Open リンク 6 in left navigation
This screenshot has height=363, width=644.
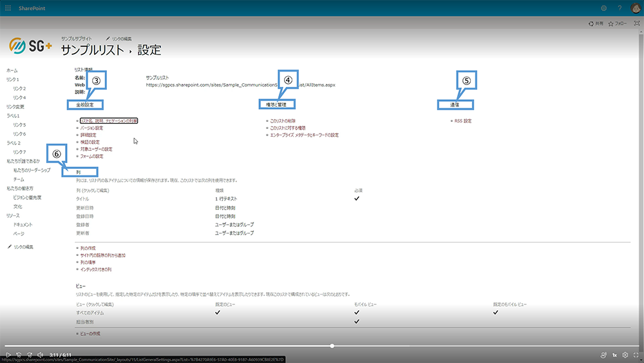[19, 133]
